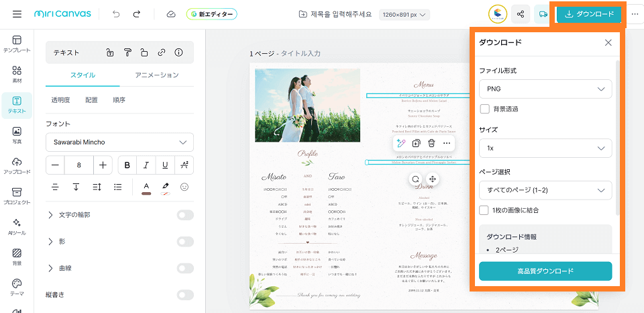Open the share icon in top bar
This screenshot has height=313, width=644.
tap(520, 14)
